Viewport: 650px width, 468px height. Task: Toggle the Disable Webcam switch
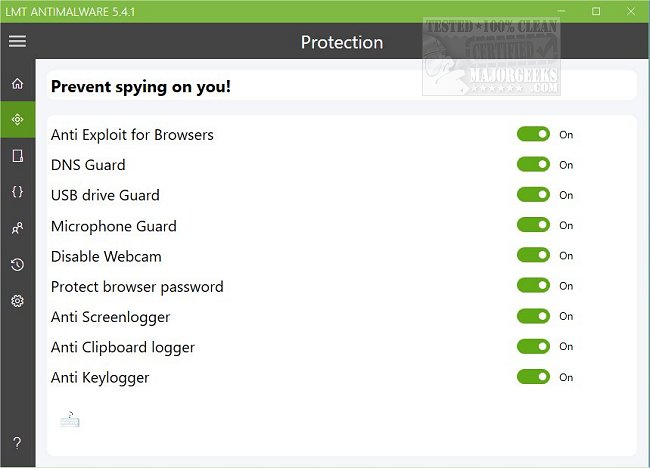(533, 255)
